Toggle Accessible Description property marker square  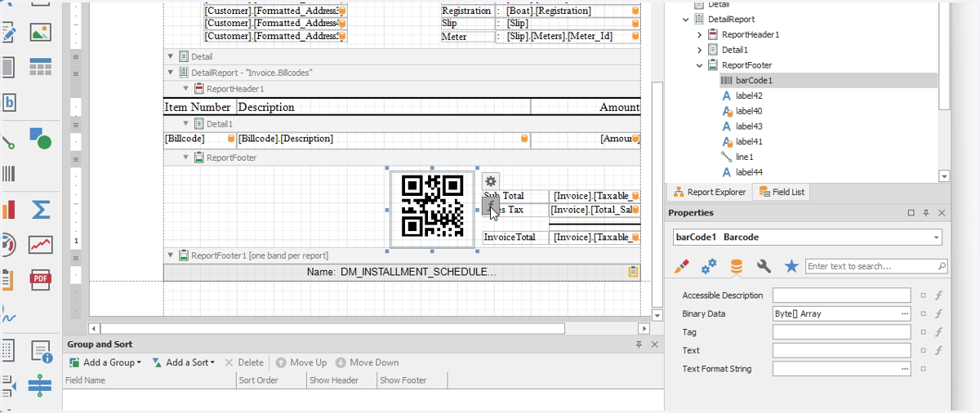924,295
